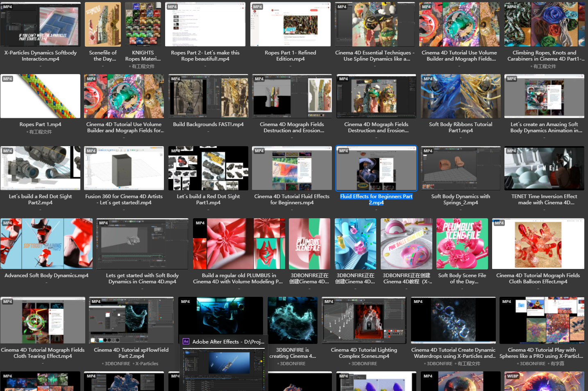The width and height of the screenshot is (588, 391).
Task: Select the Build Backgrounds FAST!.mp4 video
Action: coord(208,97)
